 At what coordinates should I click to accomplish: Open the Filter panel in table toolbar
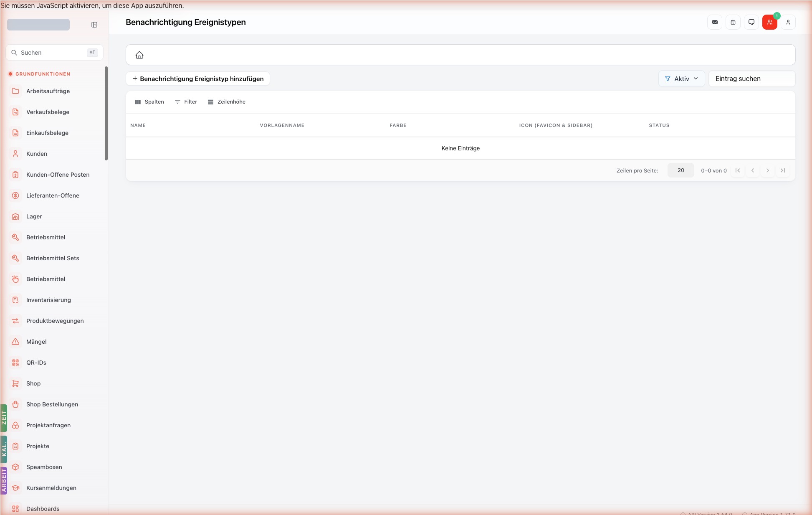point(186,102)
